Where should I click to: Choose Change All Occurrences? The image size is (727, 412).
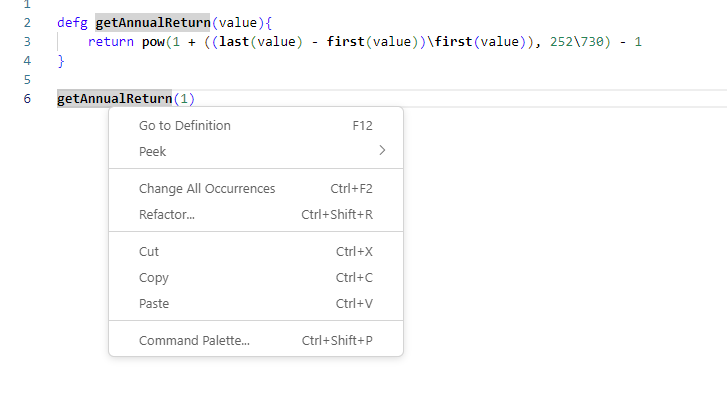[207, 189]
